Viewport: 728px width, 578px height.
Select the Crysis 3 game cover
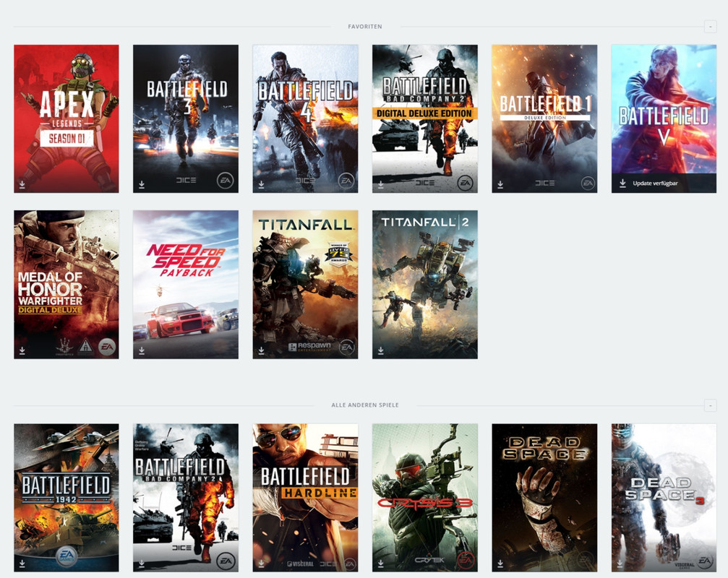click(425, 498)
